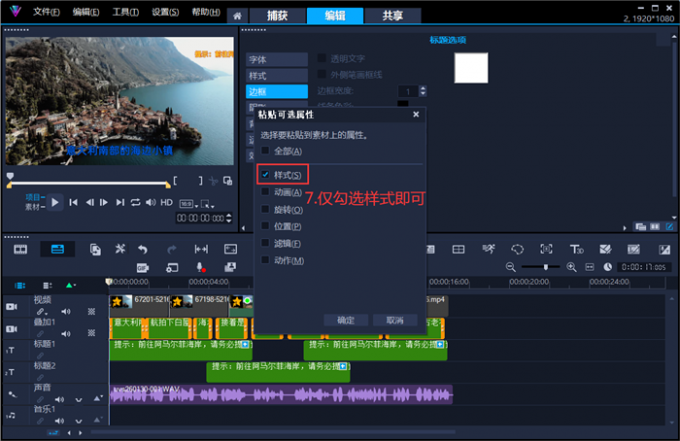Step forward one frame
The width and height of the screenshot is (680, 441).
tap(104, 202)
